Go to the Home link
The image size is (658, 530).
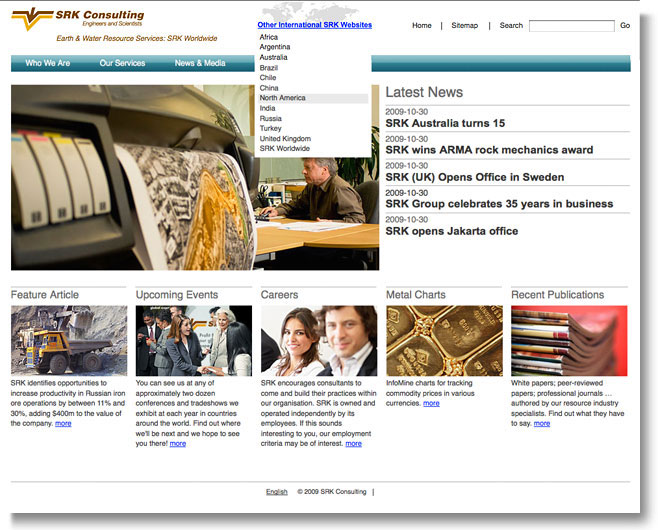422,25
